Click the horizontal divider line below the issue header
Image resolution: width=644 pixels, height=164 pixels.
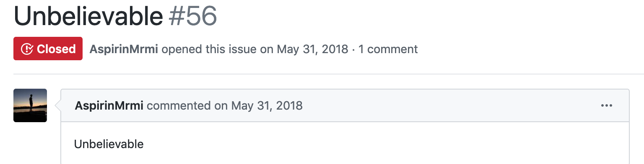coord(322,74)
